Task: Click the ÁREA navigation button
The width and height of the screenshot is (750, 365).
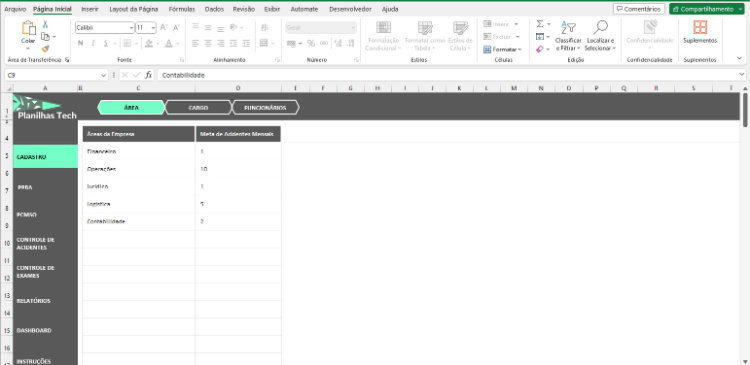Action: [131, 108]
